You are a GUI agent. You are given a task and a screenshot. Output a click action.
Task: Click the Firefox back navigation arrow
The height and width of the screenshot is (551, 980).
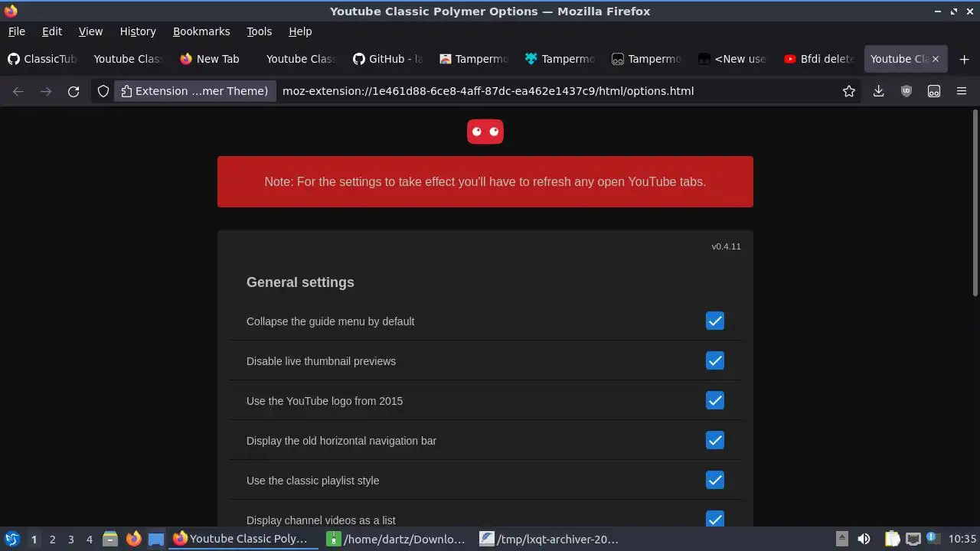point(18,91)
